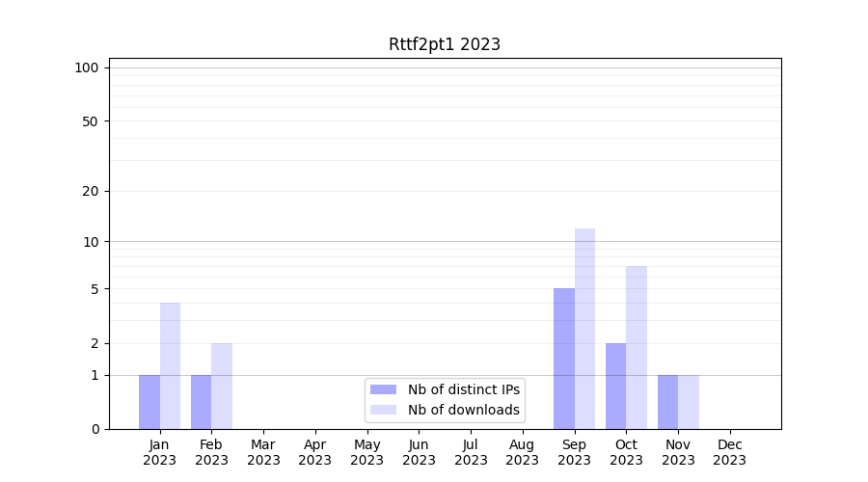Select the 'Nb of downloads' legend label
The height and width of the screenshot is (482, 868).
pyautogui.click(x=463, y=410)
